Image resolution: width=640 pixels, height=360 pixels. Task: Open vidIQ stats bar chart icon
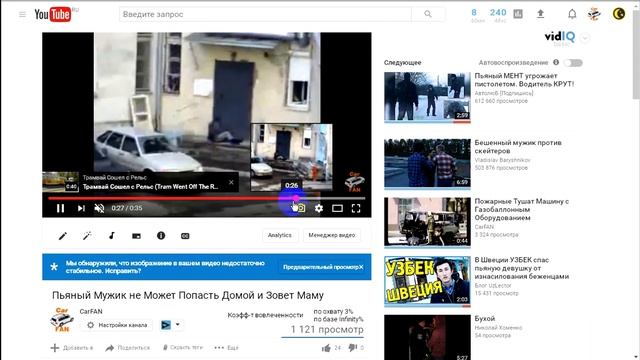point(518,14)
